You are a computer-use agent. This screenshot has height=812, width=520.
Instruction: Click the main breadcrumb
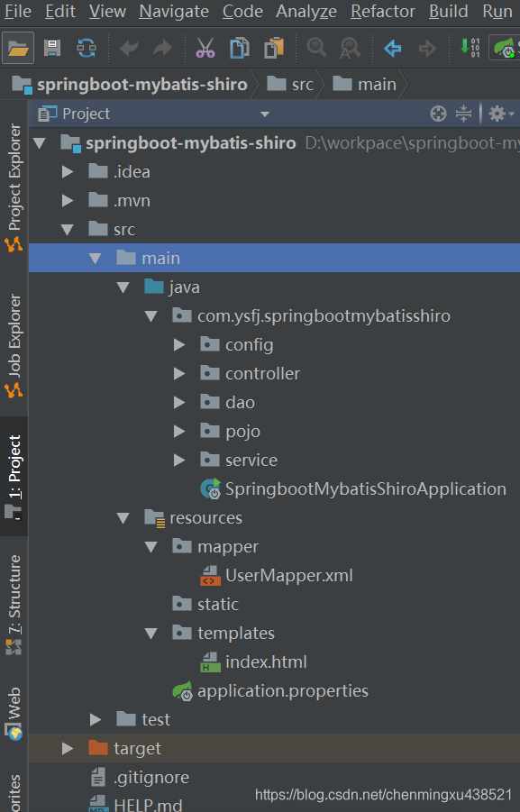click(364, 84)
